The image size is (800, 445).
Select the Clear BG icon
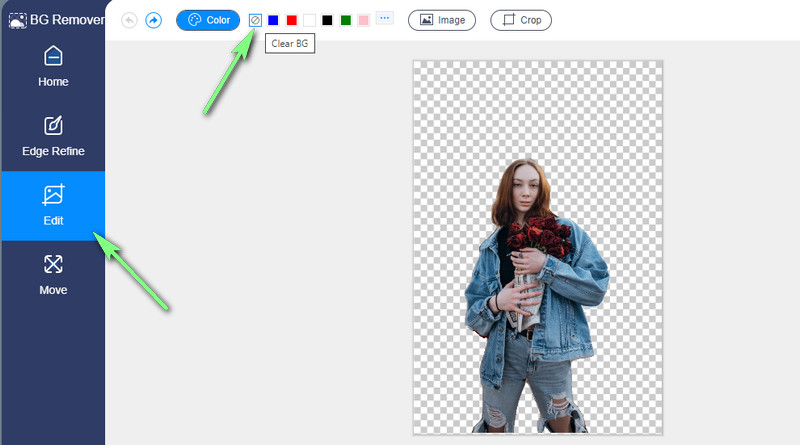(255, 20)
